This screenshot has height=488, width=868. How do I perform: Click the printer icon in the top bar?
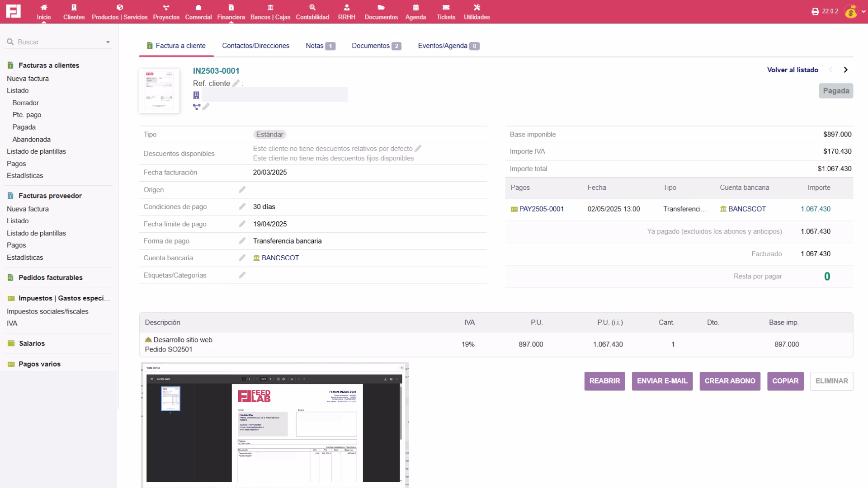816,11
